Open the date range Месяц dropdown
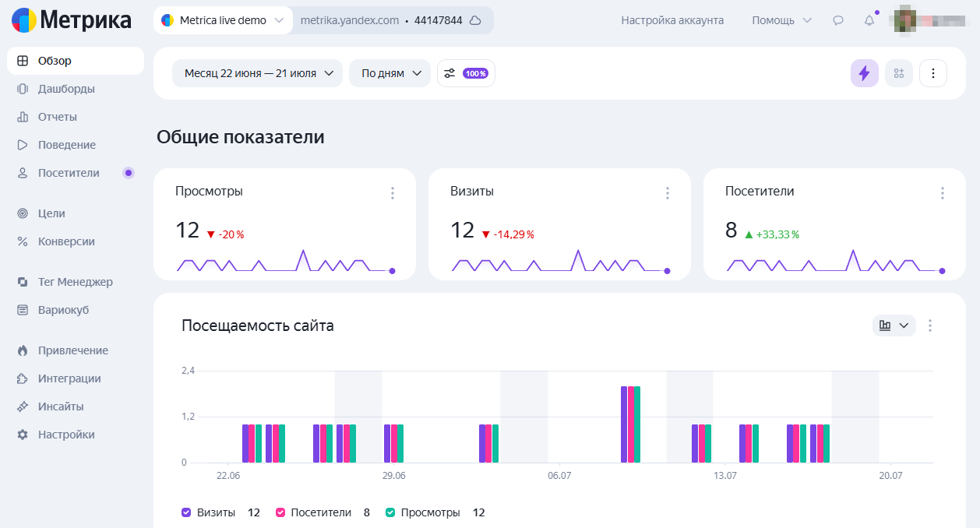The image size is (980, 528). (x=257, y=73)
